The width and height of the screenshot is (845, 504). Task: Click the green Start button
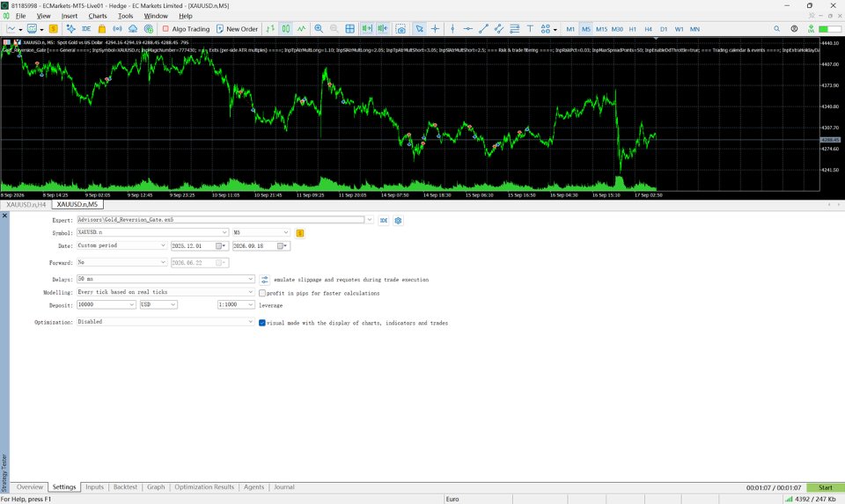tap(825, 487)
